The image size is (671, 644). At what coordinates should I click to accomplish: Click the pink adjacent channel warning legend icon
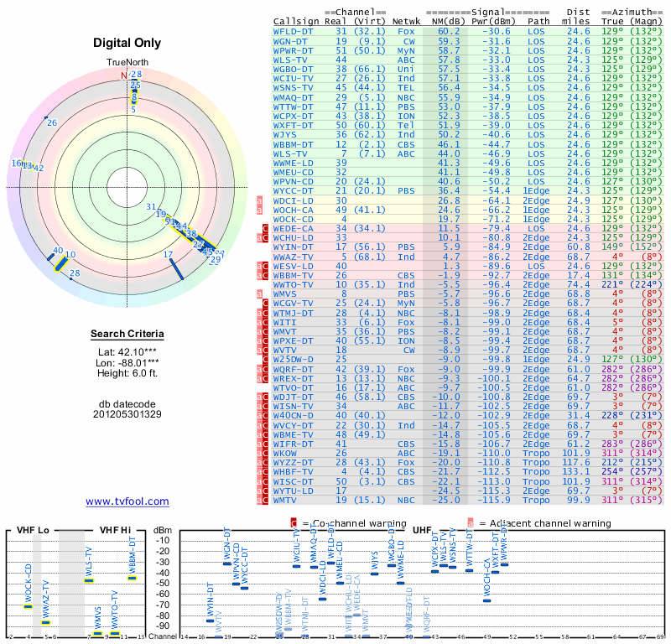point(471,523)
